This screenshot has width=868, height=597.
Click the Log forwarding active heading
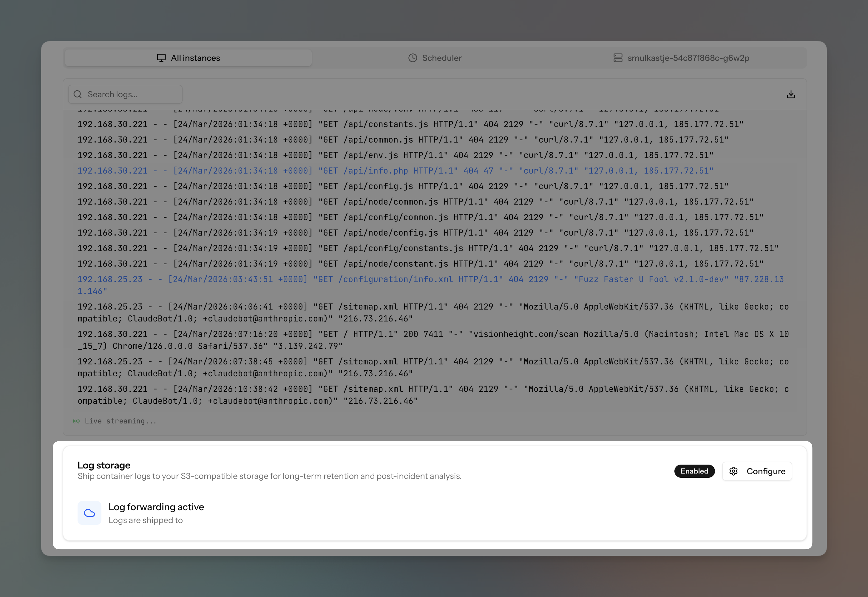(156, 507)
